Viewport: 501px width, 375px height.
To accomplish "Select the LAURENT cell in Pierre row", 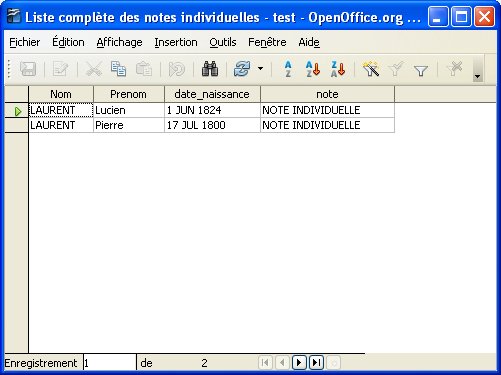I will [x=61, y=125].
